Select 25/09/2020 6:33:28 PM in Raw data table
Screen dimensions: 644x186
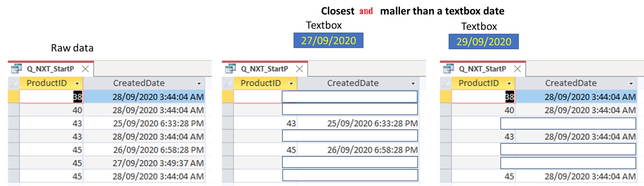[144, 123]
